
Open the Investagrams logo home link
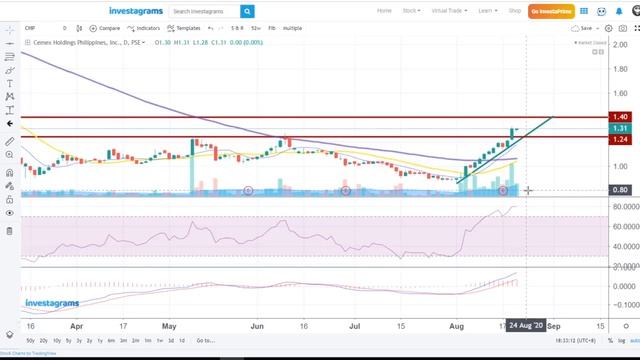pos(136,11)
